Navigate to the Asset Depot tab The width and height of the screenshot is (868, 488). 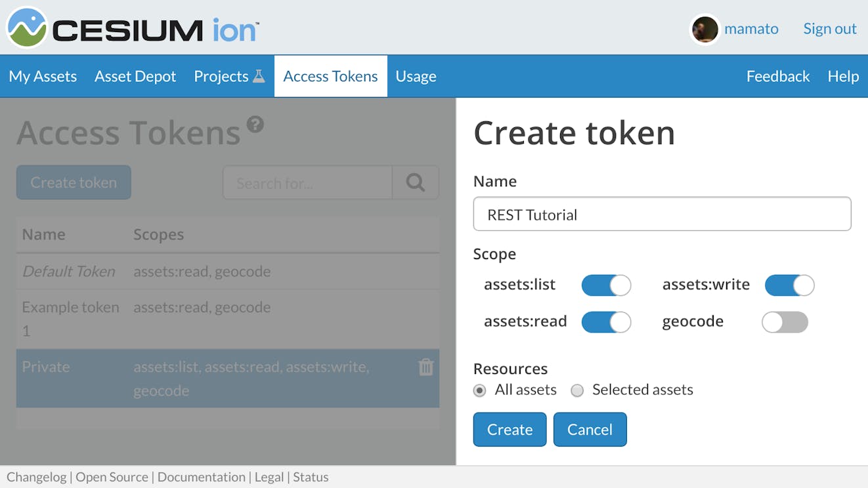[x=135, y=75]
